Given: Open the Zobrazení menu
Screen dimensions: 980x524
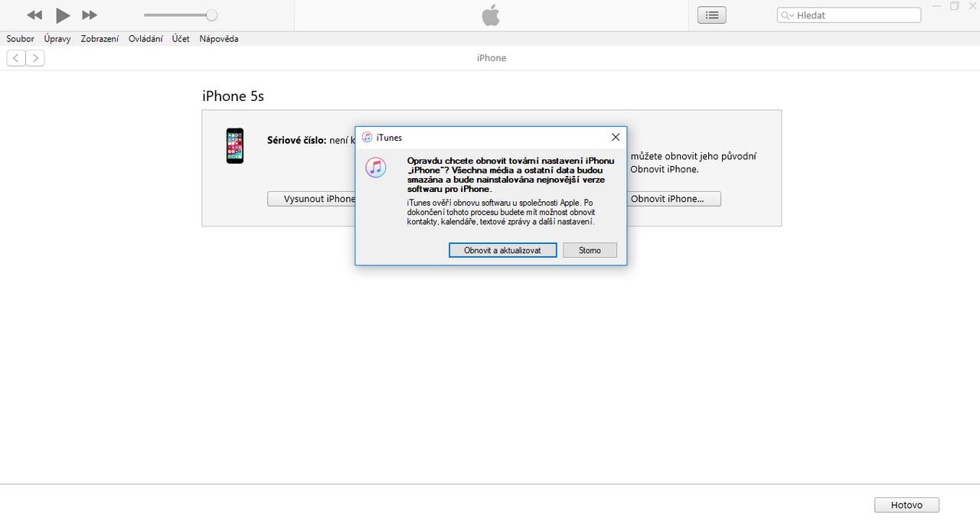Looking at the screenshot, I should [100, 39].
